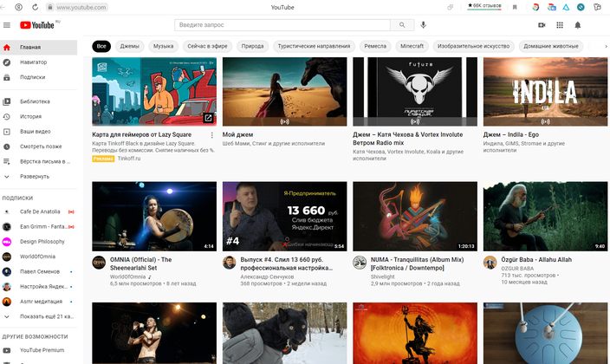Open the create video camera icon
This screenshot has width=610, height=364.
(x=542, y=25)
